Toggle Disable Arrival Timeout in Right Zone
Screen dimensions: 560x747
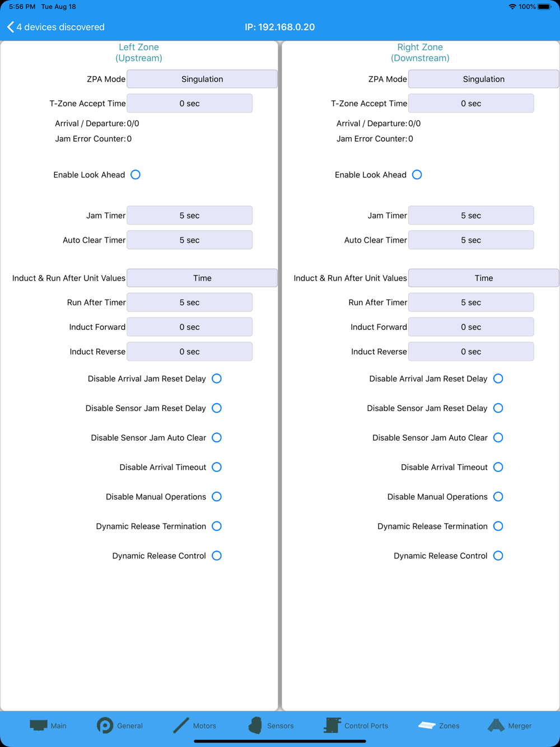(x=498, y=467)
